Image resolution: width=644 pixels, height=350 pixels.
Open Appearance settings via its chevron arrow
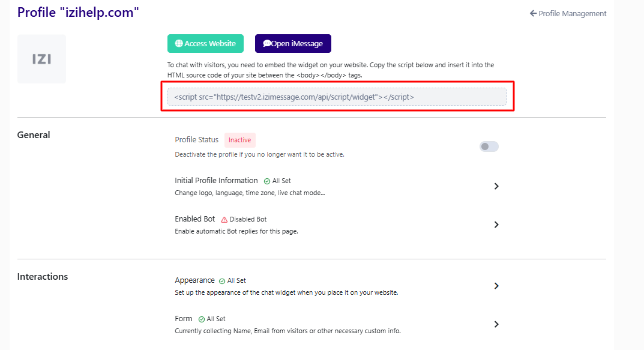click(x=496, y=286)
